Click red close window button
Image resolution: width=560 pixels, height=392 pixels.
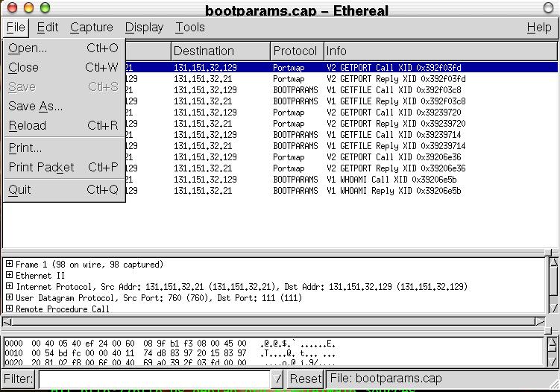tap(12, 7)
